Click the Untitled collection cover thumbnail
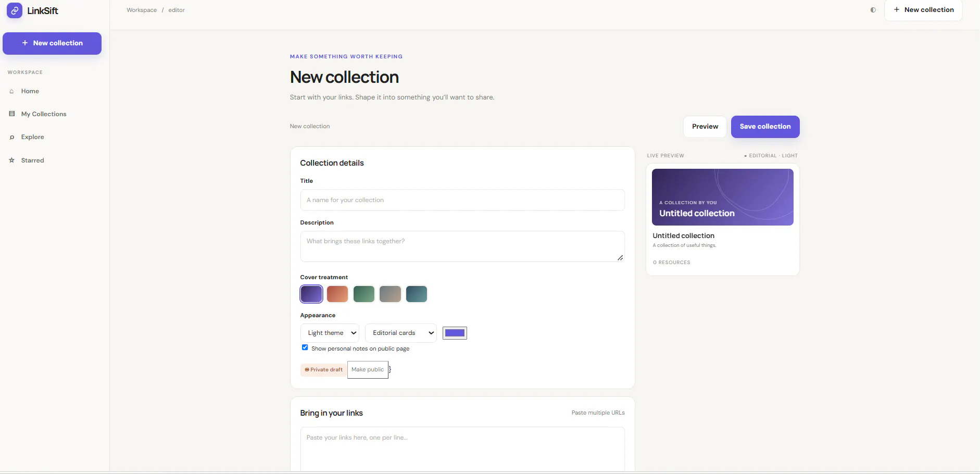Image resolution: width=980 pixels, height=474 pixels. (x=723, y=197)
